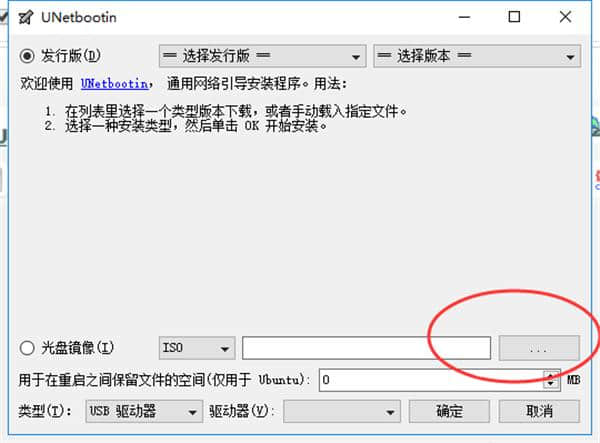Viewport: 600px width, 443px height.
Task: Open the 选择版本 dropdown
Action: coord(477,56)
